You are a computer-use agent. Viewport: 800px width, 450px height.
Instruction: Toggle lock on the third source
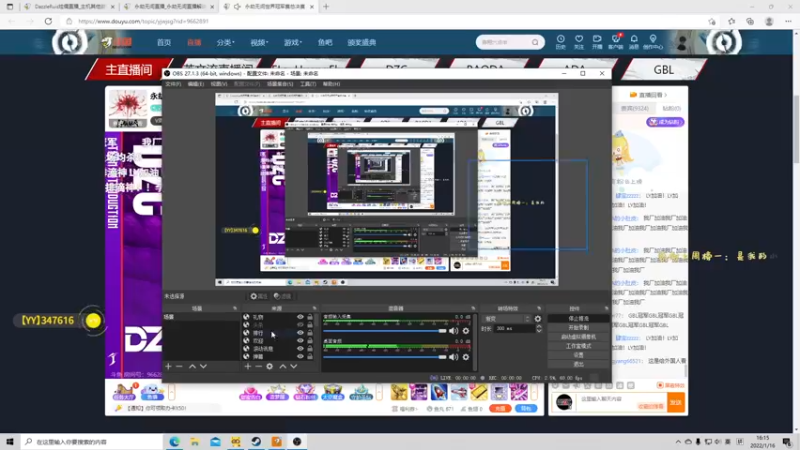[x=310, y=333]
